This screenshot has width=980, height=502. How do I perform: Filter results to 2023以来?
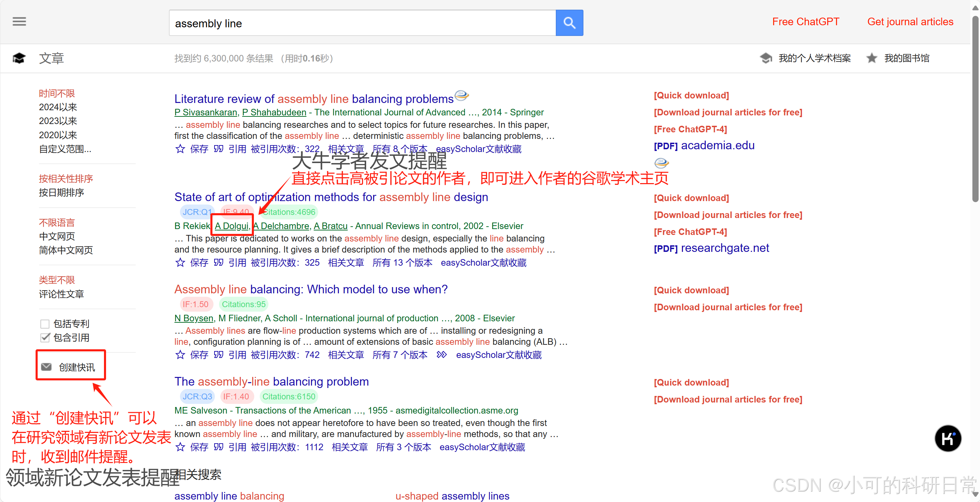coord(58,121)
